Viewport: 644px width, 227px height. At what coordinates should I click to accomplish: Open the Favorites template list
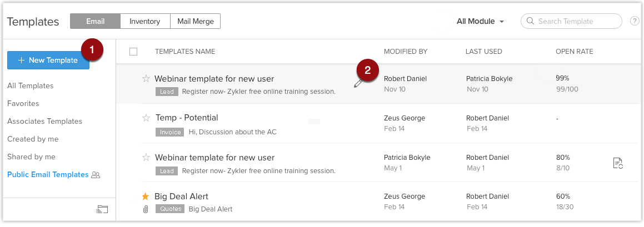coord(23,104)
